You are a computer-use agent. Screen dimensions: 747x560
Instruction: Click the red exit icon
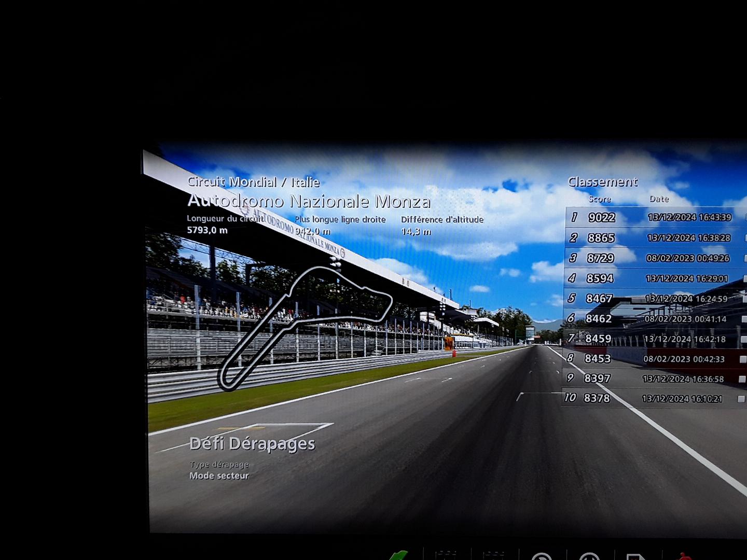point(684,557)
